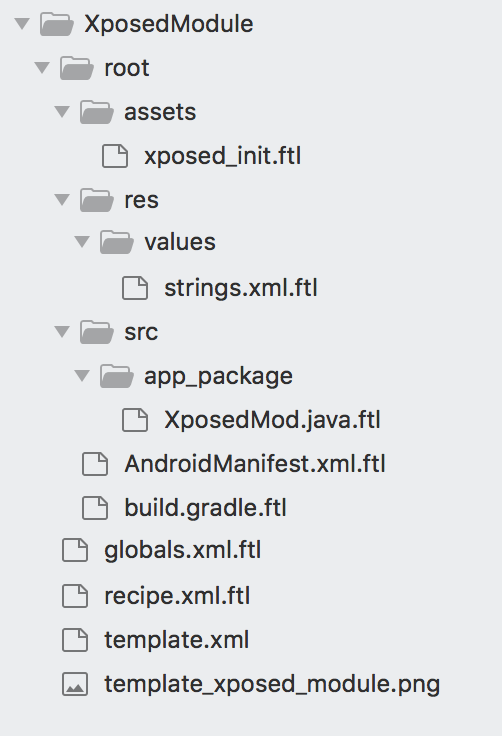Collapse the XposedModule folder disclosure triangle
This screenshot has width=502, height=736.
click(x=22, y=23)
